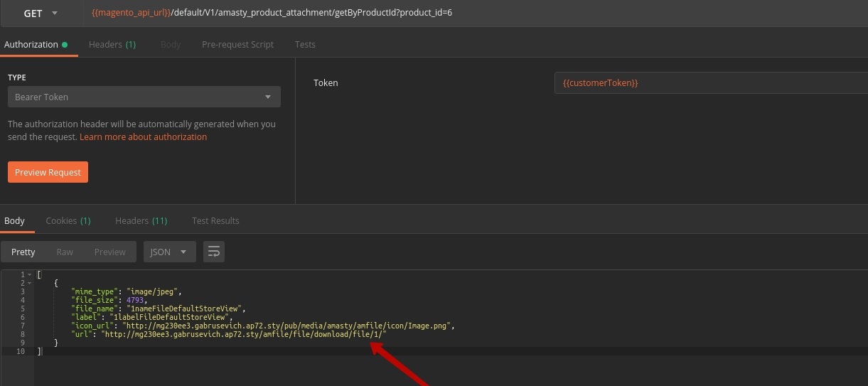Select the Tests tab

tap(305, 44)
